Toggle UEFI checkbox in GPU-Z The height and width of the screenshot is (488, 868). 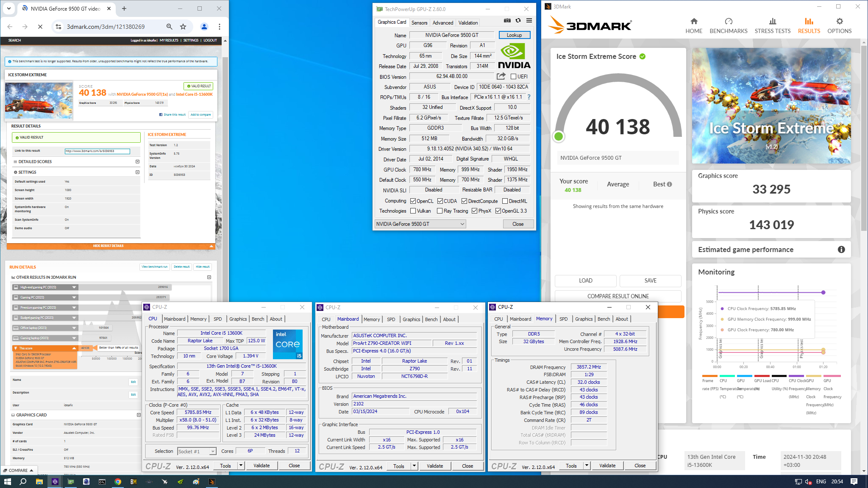pyautogui.click(x=513, y=77)
